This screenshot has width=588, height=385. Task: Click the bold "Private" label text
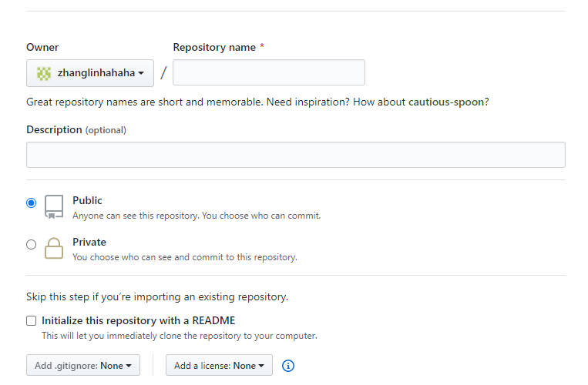click(89, 242)
